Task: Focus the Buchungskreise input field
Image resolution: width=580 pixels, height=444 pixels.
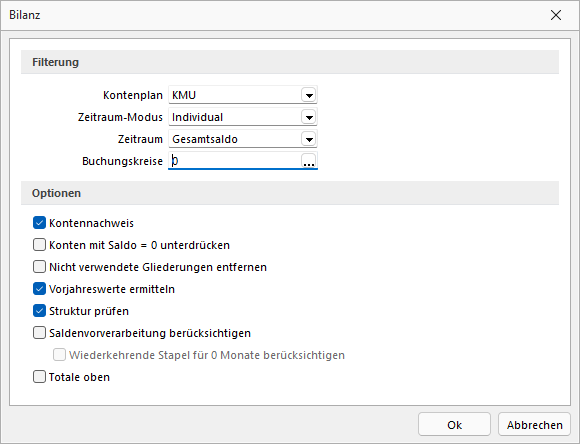Action: 235,161
